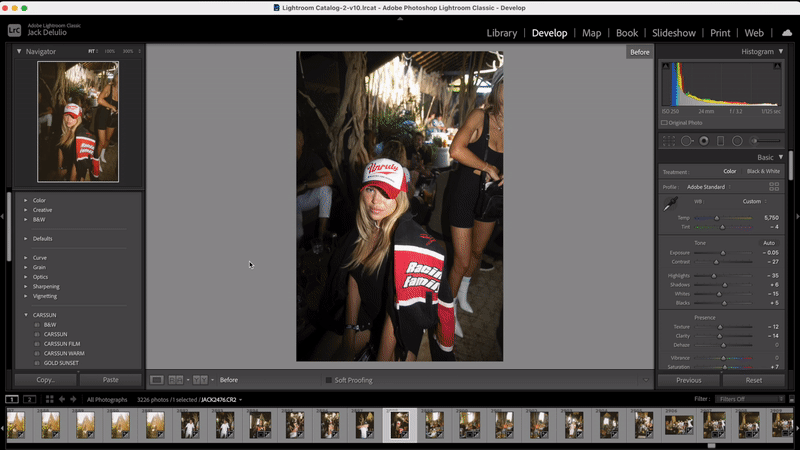Expand the Vignetting preset group
This screenshot has width=800, height=450.
point(26,296)
